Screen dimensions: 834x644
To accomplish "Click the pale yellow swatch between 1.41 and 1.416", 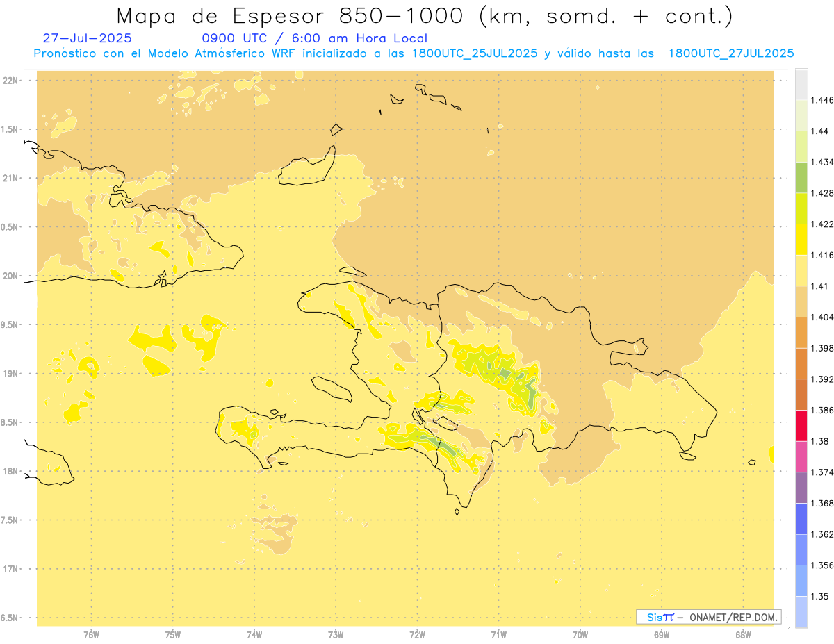I will pos(801,270).
